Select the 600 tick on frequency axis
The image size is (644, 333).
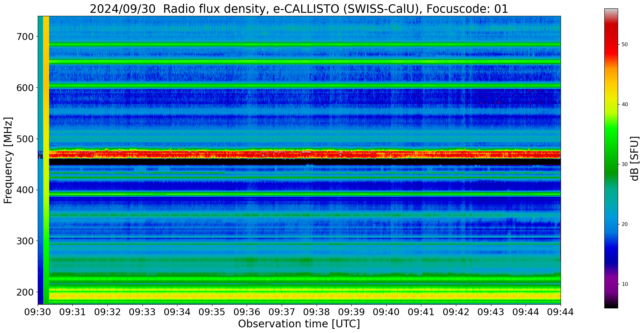point(24,88)
